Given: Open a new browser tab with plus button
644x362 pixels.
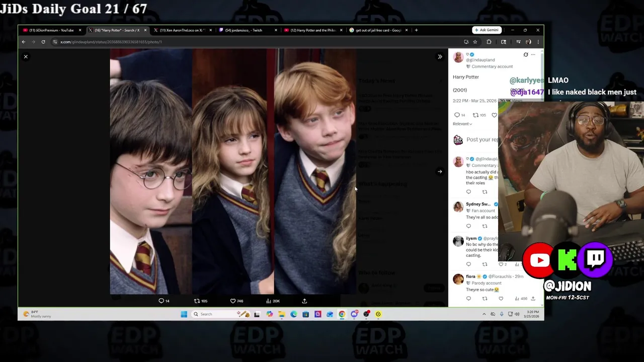Looking at the screenshot, I should (416, 30).
